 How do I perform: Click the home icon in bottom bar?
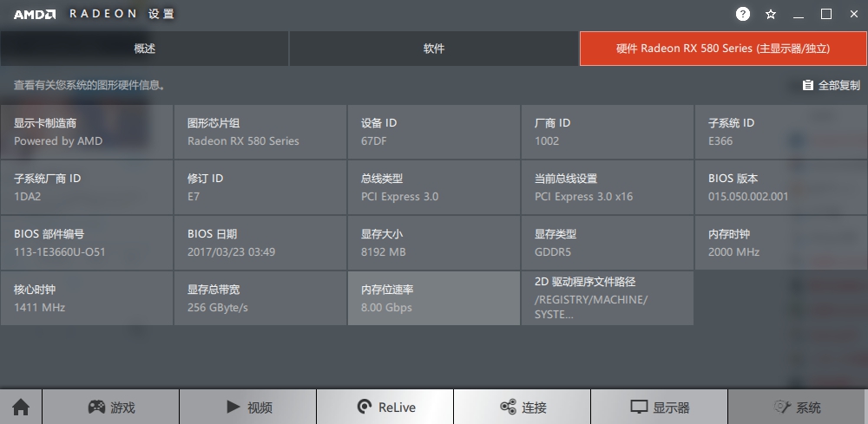(x=21, y=407)
